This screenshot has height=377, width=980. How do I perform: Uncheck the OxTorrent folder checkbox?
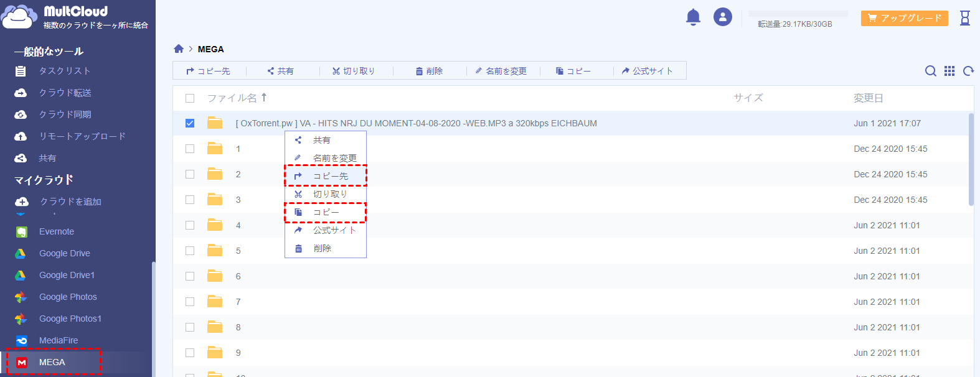[190, 123]
